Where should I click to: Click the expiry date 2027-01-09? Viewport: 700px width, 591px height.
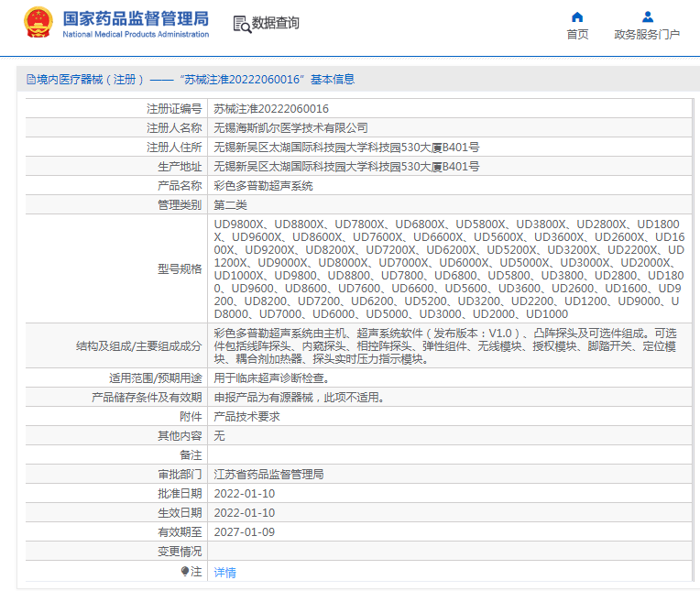(245, 532)
